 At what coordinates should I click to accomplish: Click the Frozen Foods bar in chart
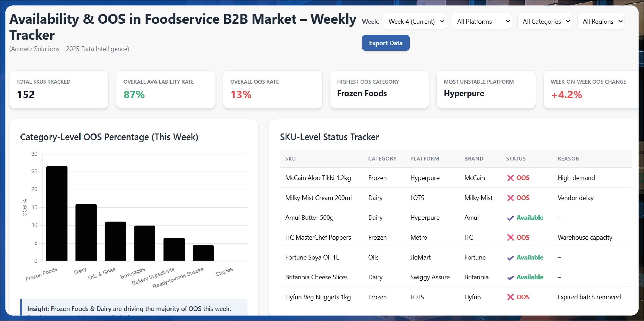[x=57, y=213]
